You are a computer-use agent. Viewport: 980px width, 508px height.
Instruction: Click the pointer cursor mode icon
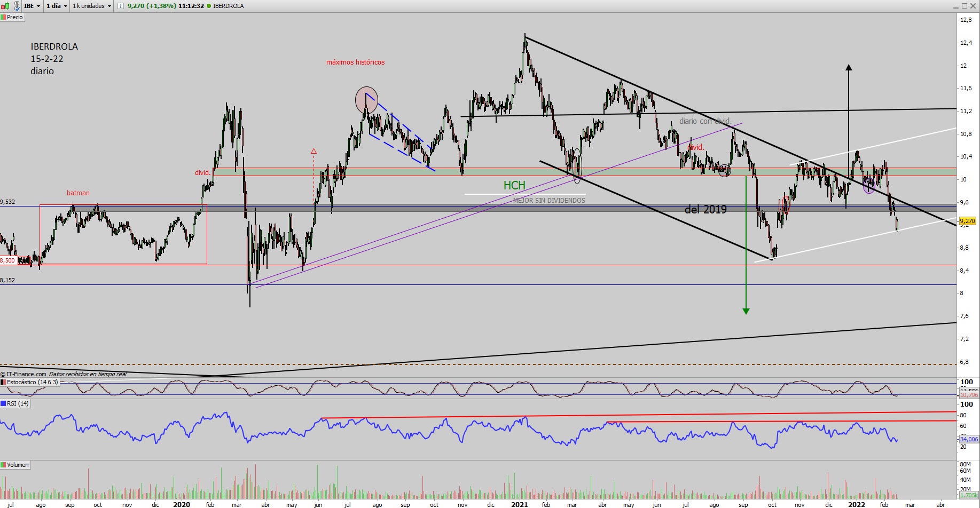[17, 6]
